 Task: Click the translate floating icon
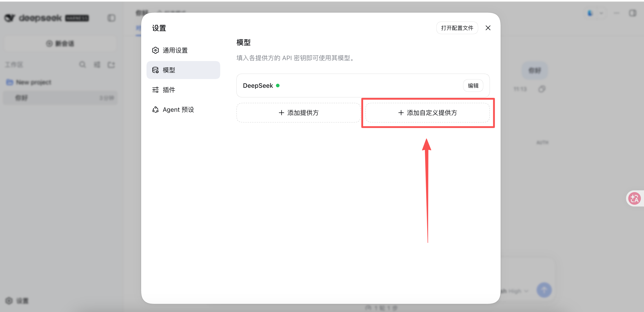pos(635,198)
